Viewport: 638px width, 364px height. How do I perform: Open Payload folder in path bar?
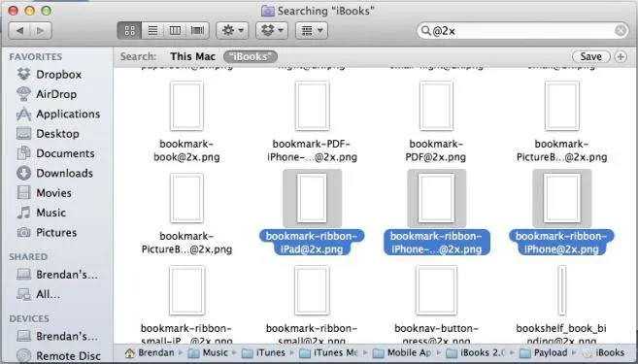tap(545, 352)
